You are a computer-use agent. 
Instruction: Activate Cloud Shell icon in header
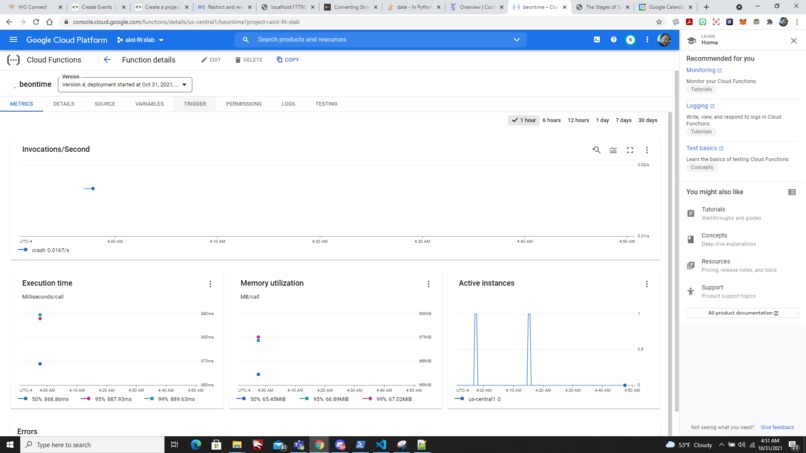coord(597,40)
